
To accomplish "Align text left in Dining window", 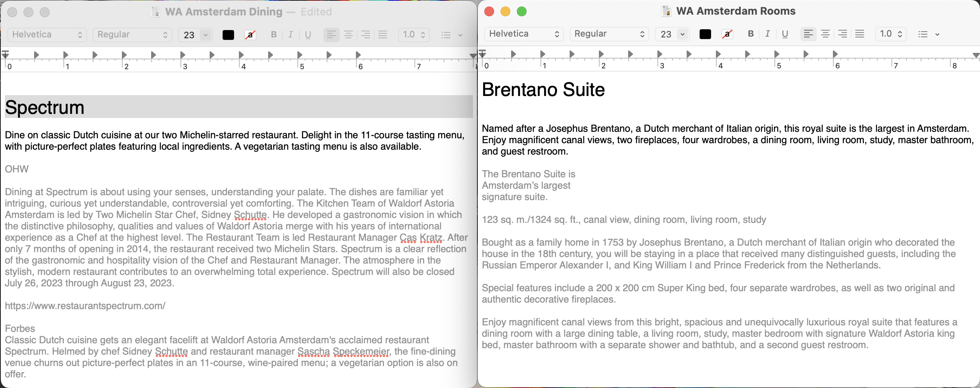I will (x=332, y=35).
